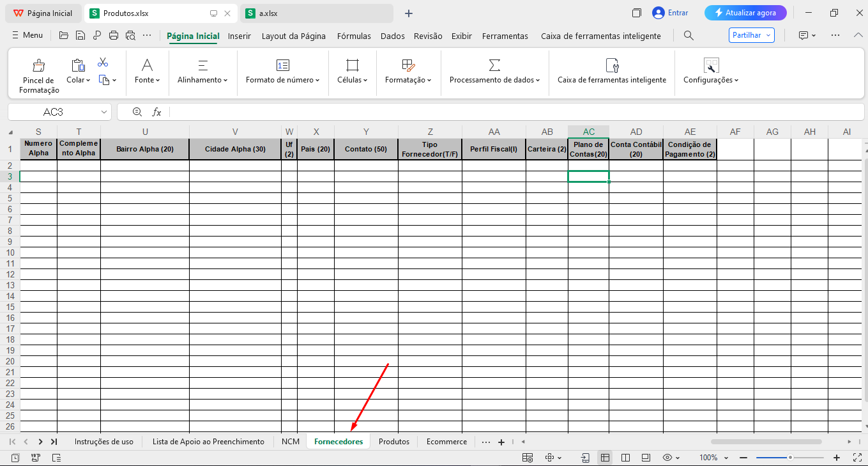The image size is (868, 466).
Task: Open the Fórmulas ribbon tab
Action: [x=354, y=36]
